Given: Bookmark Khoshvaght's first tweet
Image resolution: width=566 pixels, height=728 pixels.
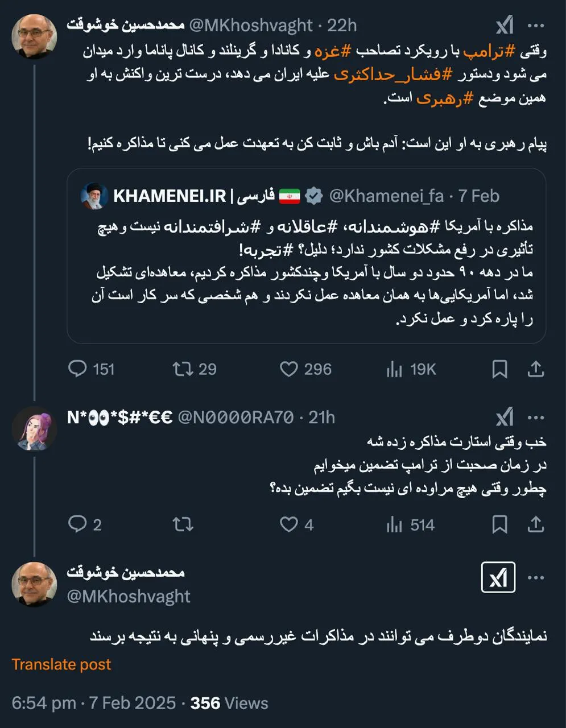Looking at the screenshot, I should 500,369.
